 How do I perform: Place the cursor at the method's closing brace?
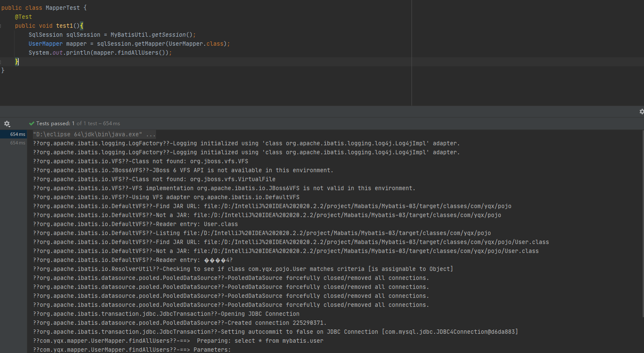(x=17, y=62)
